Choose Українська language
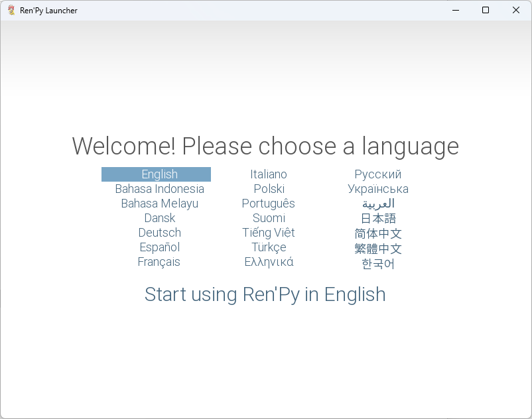Image resolution: width=532 pixels, height=419 pixels. tap(378, 189)
